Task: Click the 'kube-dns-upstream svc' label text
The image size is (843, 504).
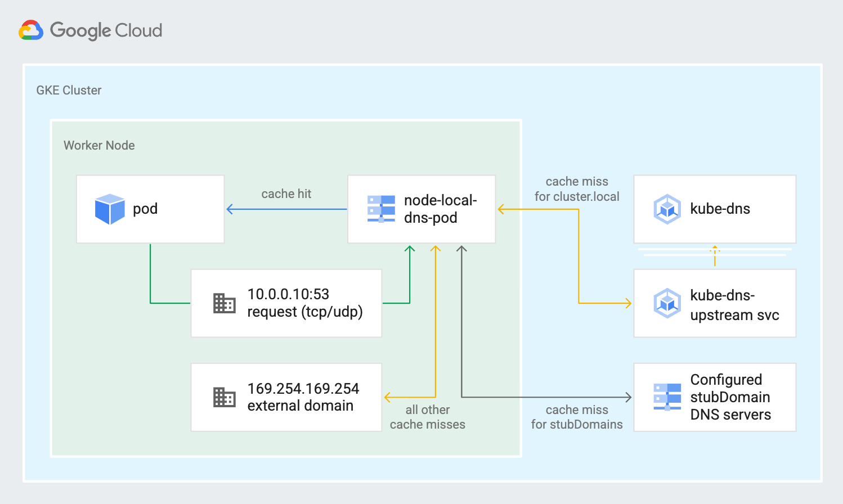Action: (734, 305)
